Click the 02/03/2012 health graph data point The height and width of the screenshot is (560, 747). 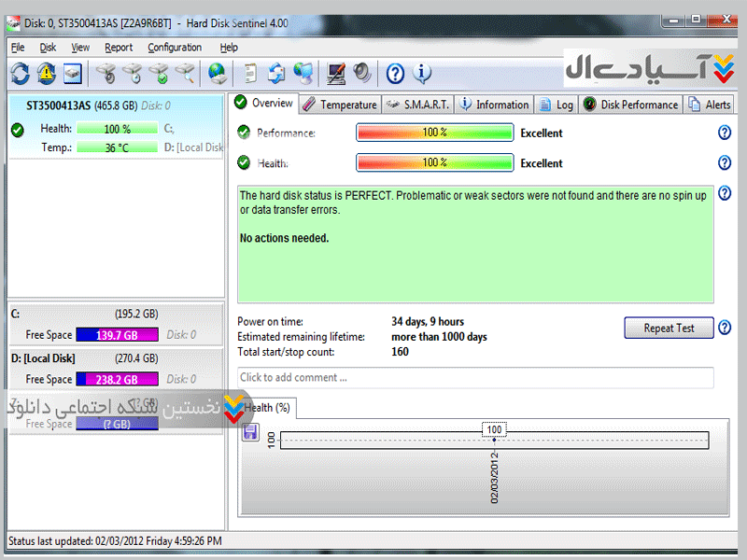click(495, 440)
